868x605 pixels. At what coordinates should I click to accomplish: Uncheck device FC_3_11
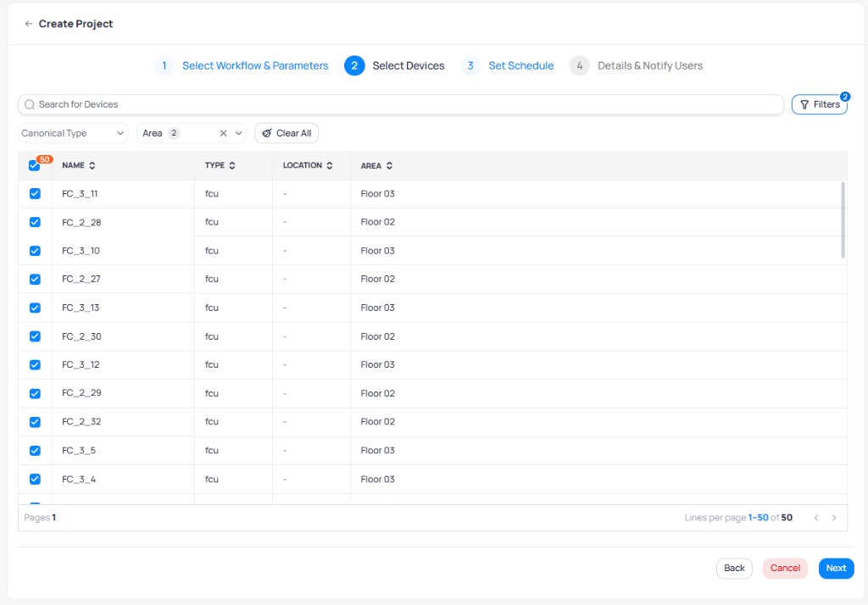(35, 194)
